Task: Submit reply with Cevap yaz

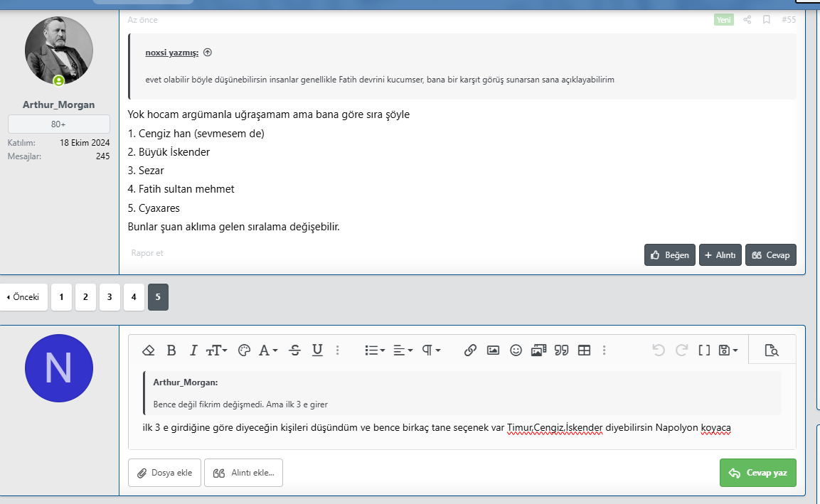Action: (x=757, y=473)
